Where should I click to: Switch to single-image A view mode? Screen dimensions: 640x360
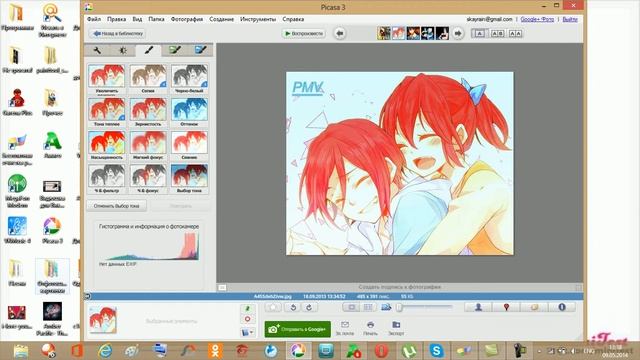480,33
